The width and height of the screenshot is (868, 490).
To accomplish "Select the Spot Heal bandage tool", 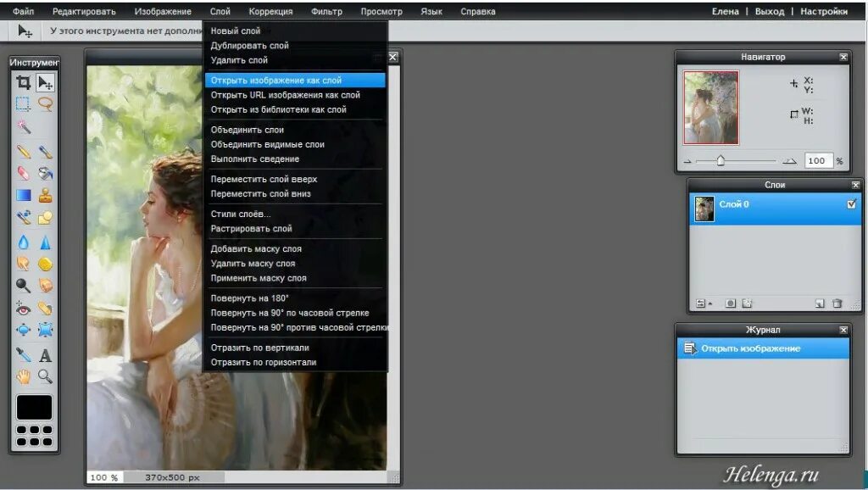I will click(45, 309).
